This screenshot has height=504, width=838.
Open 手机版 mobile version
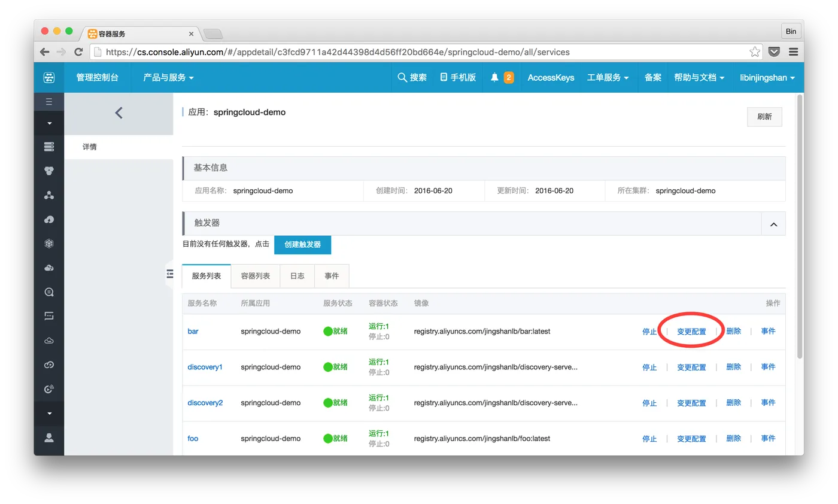click(x=458, y=77)
